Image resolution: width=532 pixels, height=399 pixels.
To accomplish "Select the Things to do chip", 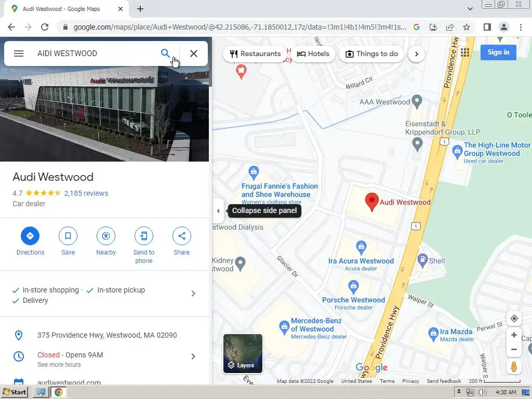I will 371,54.
